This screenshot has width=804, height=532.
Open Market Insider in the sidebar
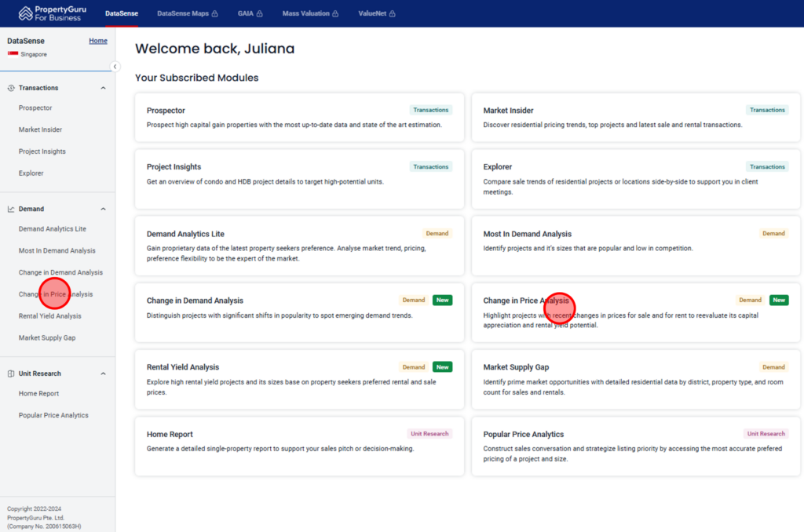[40, 129]
